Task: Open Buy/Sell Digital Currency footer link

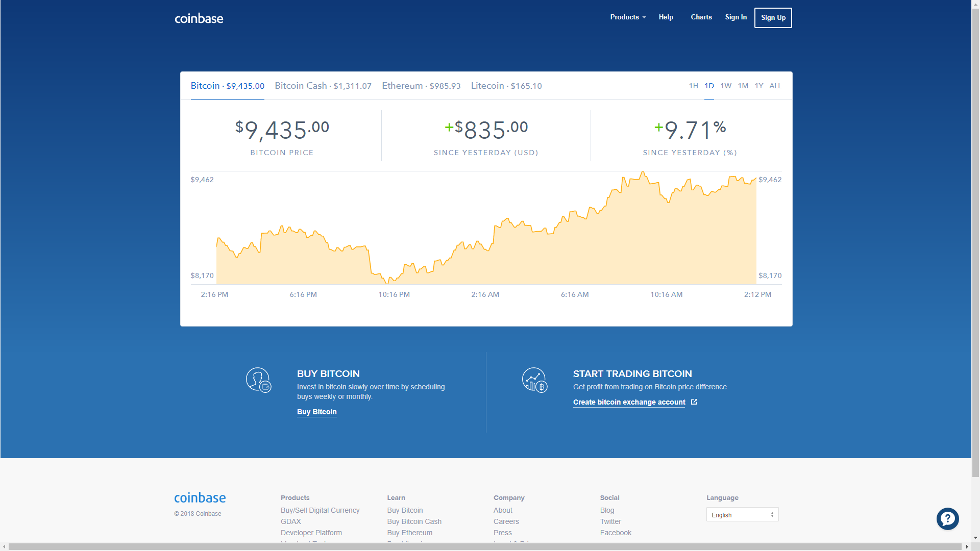Action: 320,510
